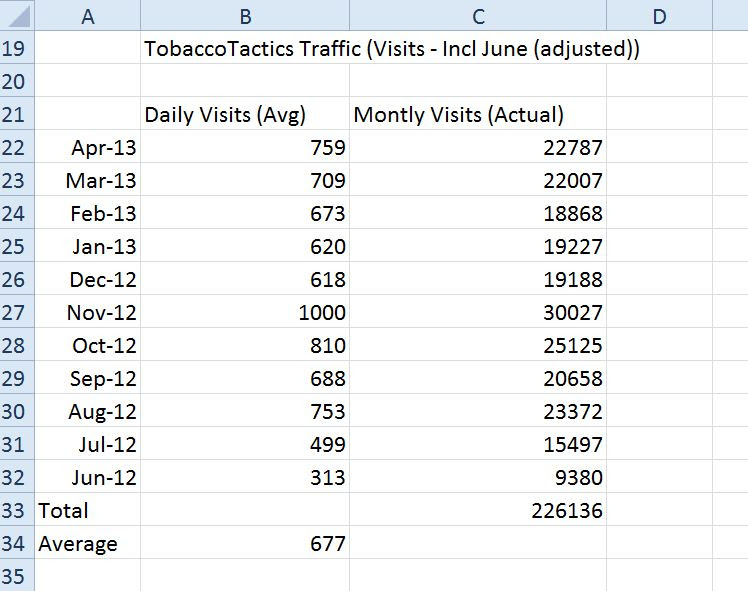The image size is (748, 591).
Task: Select the cell containing 688
Action: point(245,377)
